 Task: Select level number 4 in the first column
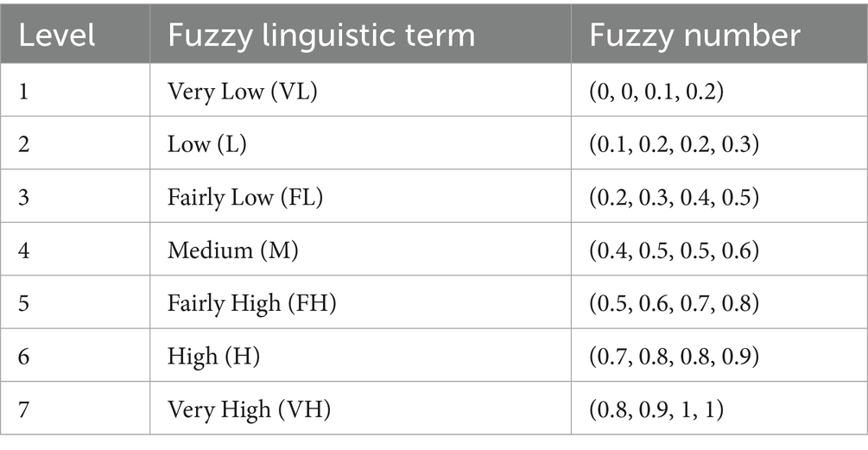point(24,250)
